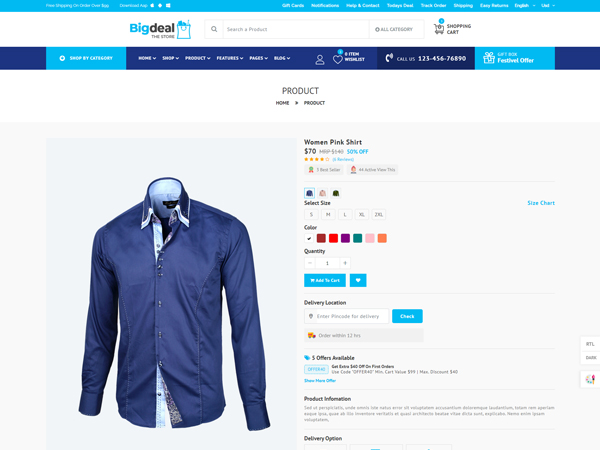
Task: Click the search magnifier icon
Action: 214,29
